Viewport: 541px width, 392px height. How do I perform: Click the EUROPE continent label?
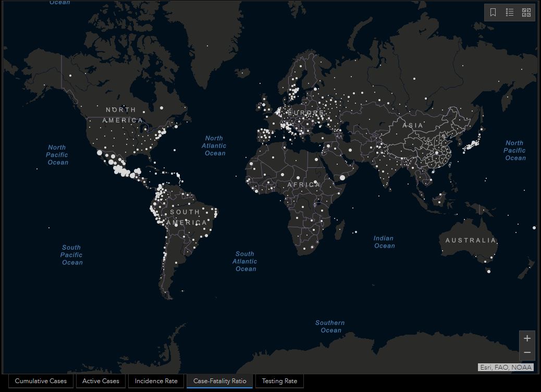306,113
